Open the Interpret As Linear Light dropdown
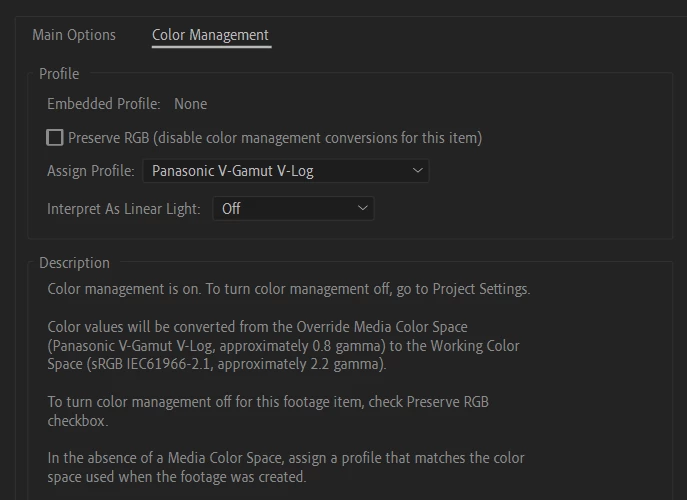687x500 pixels. 293,209
